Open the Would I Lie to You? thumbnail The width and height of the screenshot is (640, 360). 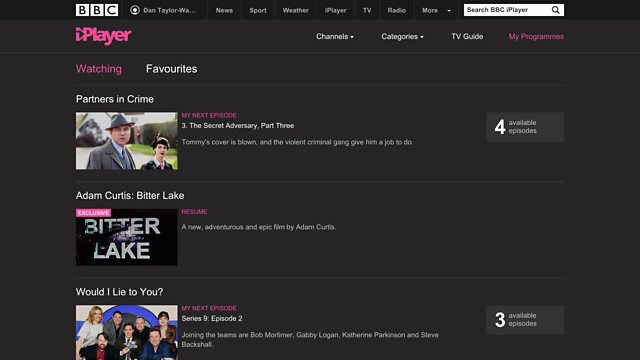(127, 332)
